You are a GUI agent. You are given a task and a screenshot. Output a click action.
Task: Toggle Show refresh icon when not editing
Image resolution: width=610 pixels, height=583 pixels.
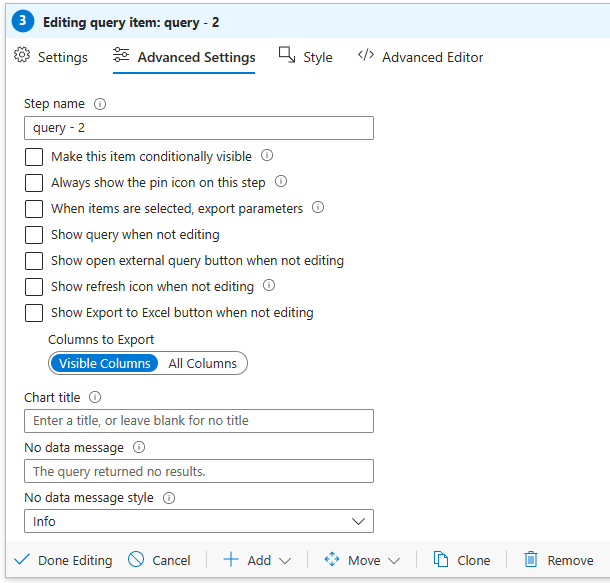pyautogui.click(x=34, y=287)
